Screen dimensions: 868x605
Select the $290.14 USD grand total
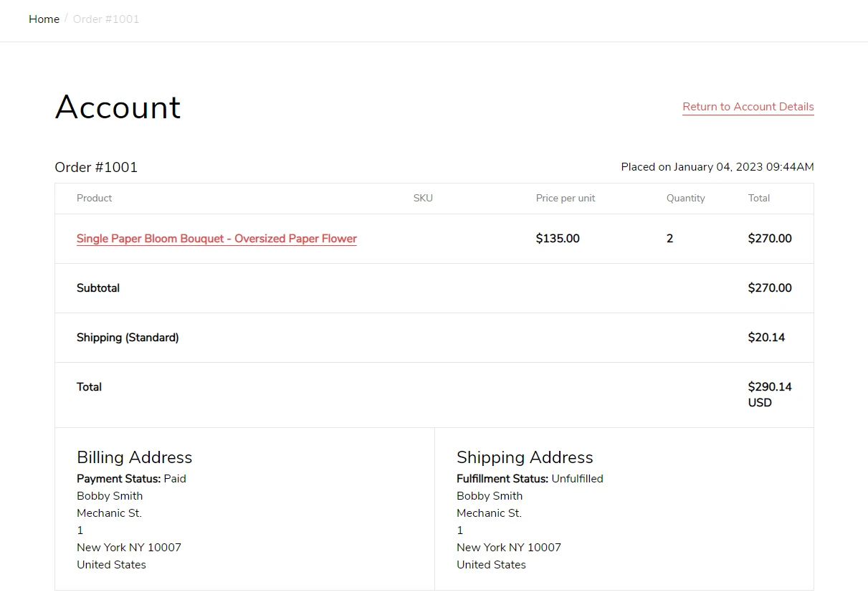[x=770, y=395]
